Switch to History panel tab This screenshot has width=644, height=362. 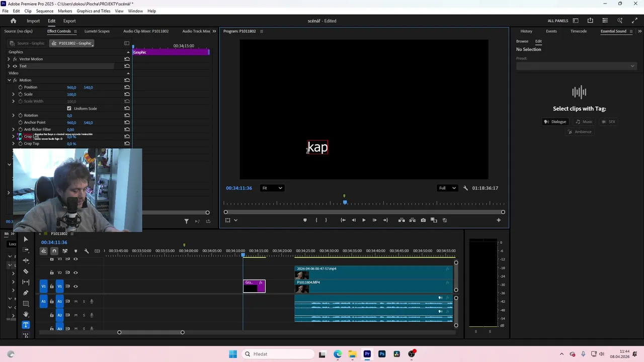[x=526, y=31]
